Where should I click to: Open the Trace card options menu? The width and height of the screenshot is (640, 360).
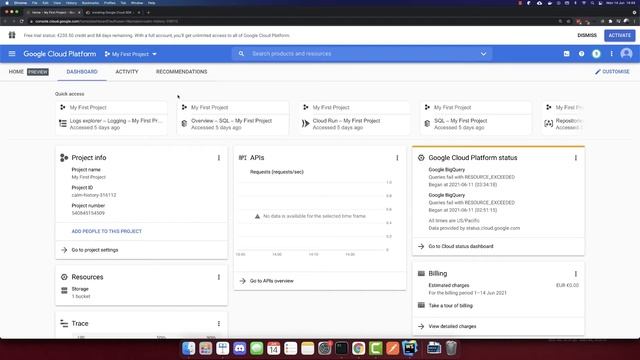(219, 323)
